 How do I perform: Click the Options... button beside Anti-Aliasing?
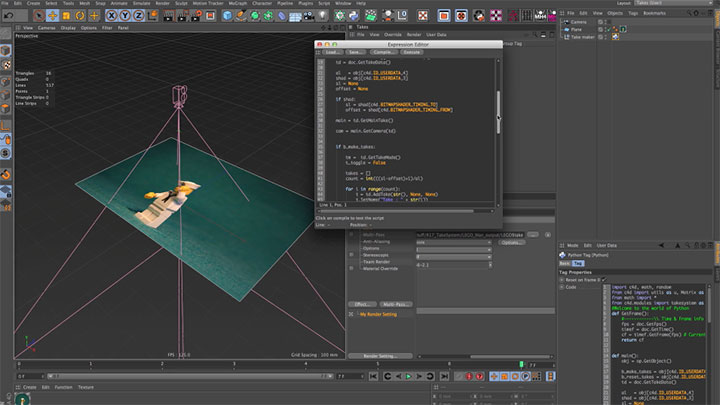click(511, 242)
